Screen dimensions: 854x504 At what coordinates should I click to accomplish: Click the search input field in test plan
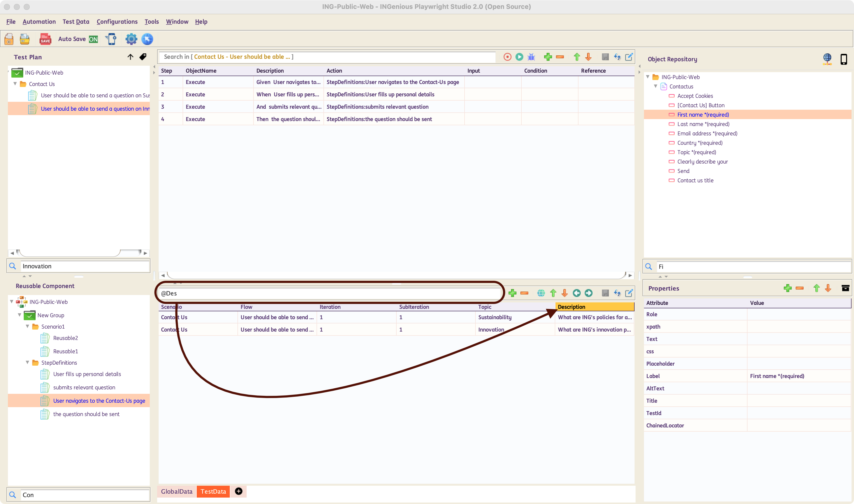coord(78,266)
